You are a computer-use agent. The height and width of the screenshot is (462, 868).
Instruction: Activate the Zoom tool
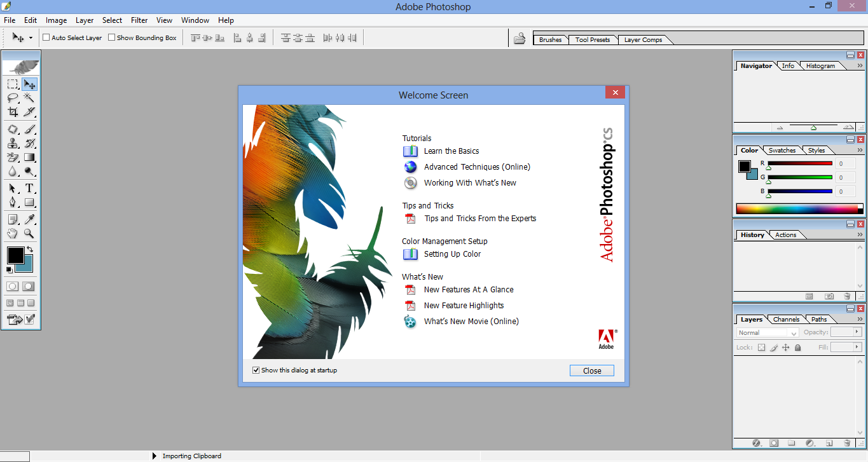point(29,233)
